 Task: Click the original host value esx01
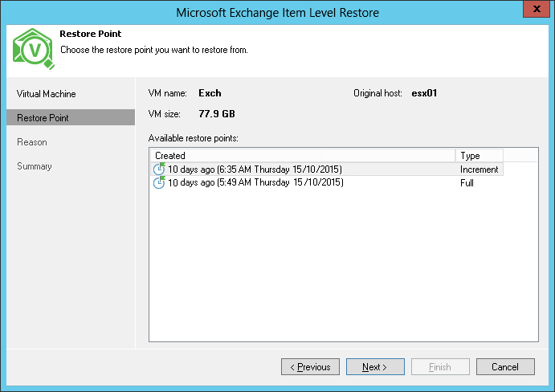click(424, 93)
